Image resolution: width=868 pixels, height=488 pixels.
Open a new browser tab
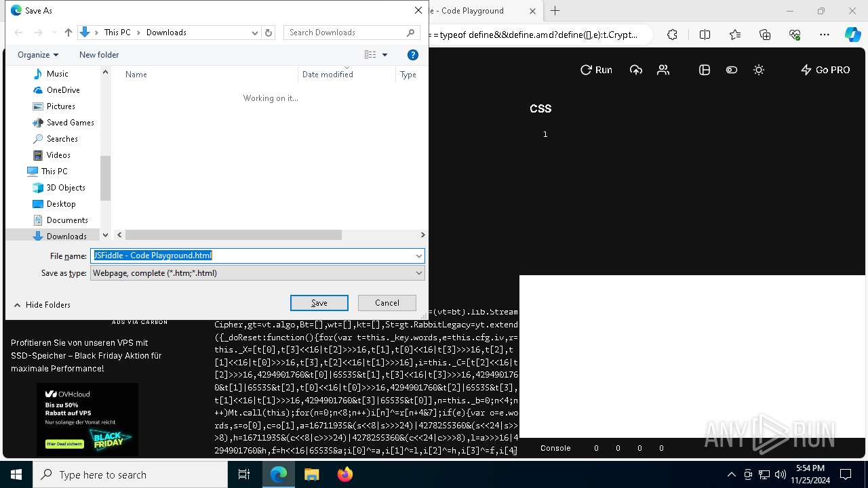coord(555,11)
